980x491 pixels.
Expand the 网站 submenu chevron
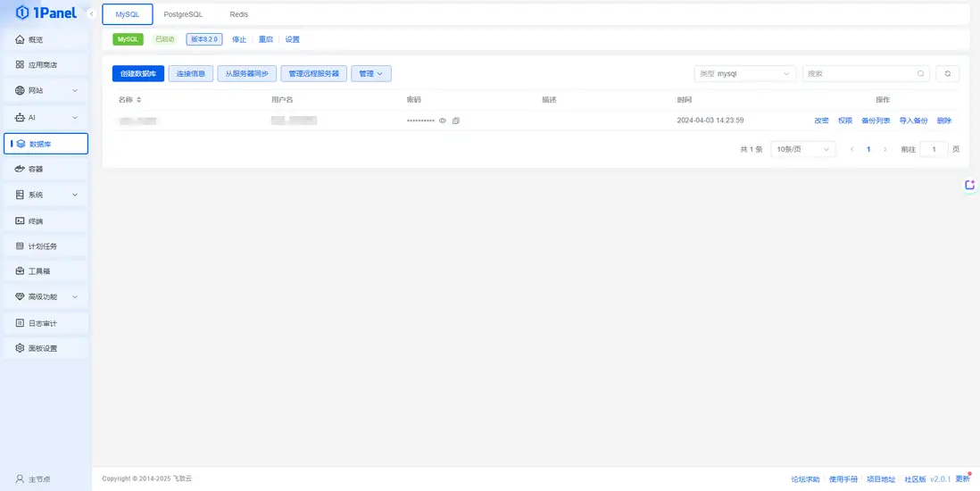click(75, 91)
